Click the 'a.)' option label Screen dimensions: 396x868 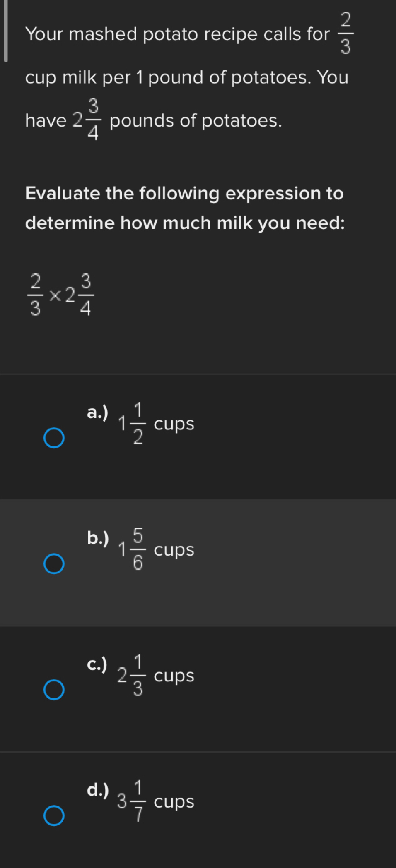coord(98,412)
